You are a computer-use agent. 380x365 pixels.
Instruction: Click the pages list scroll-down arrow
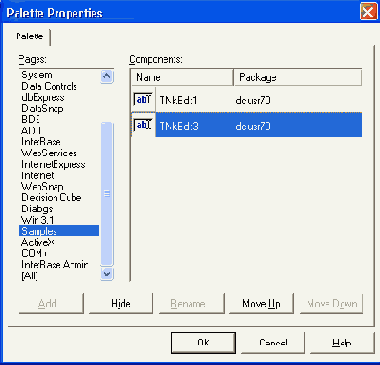tap(107, 274)
